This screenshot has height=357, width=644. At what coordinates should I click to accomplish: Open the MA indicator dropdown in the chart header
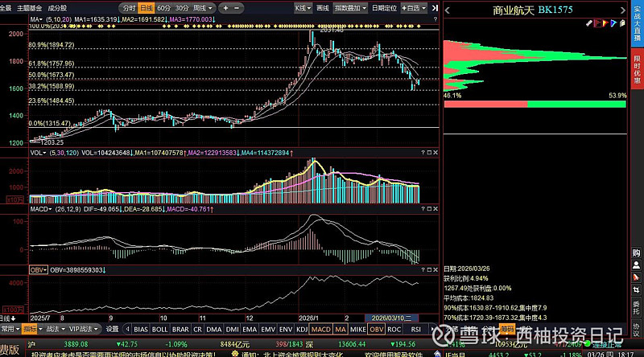(x=36, y=19)
